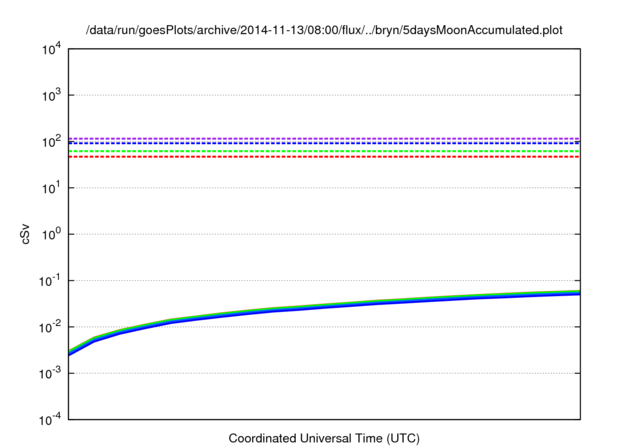This screenshot has height=448, width=640.
Task: Click the 10^-4 axis tick label
Action: pyautogui.click(x=50, y=420)
